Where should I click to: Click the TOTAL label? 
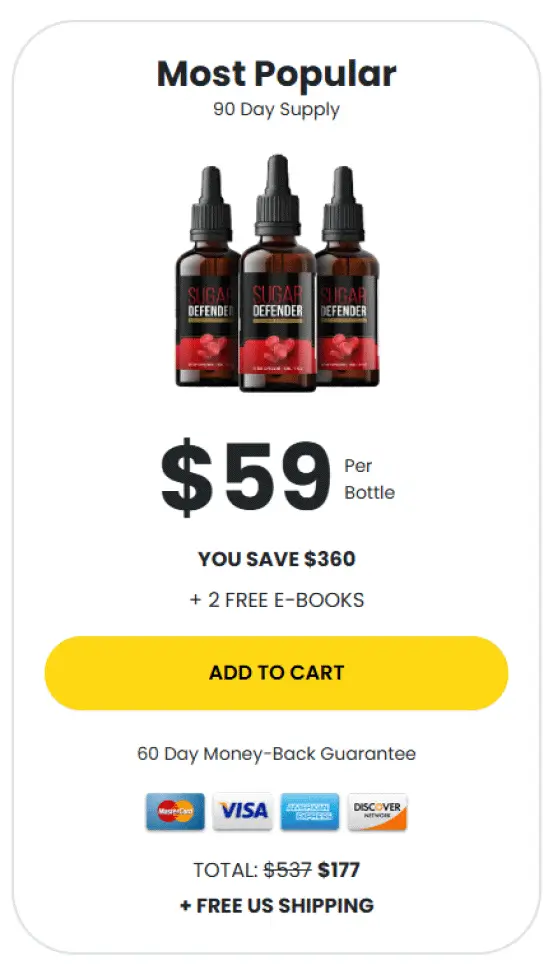pyautogui.click(x=226, y=870)
